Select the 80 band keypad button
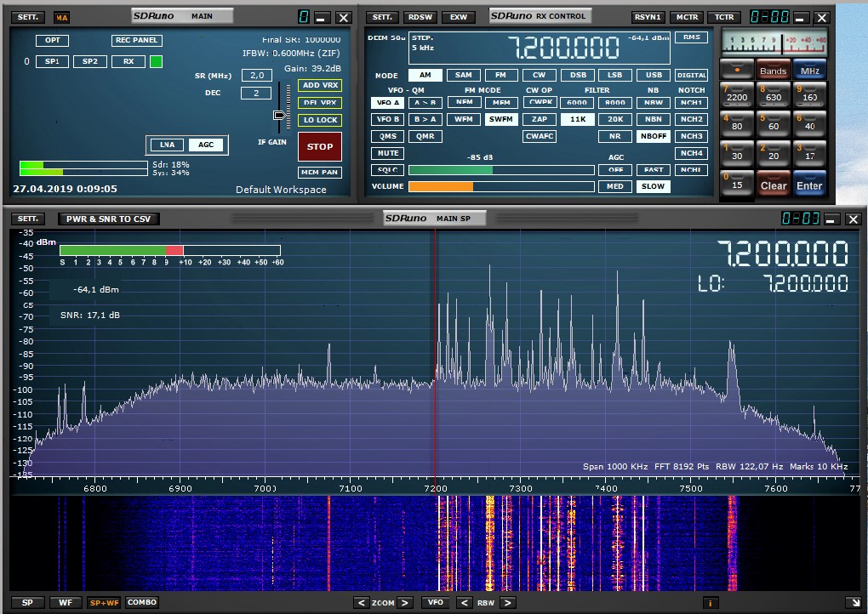 pyautogui.click(x=737, y=124)
